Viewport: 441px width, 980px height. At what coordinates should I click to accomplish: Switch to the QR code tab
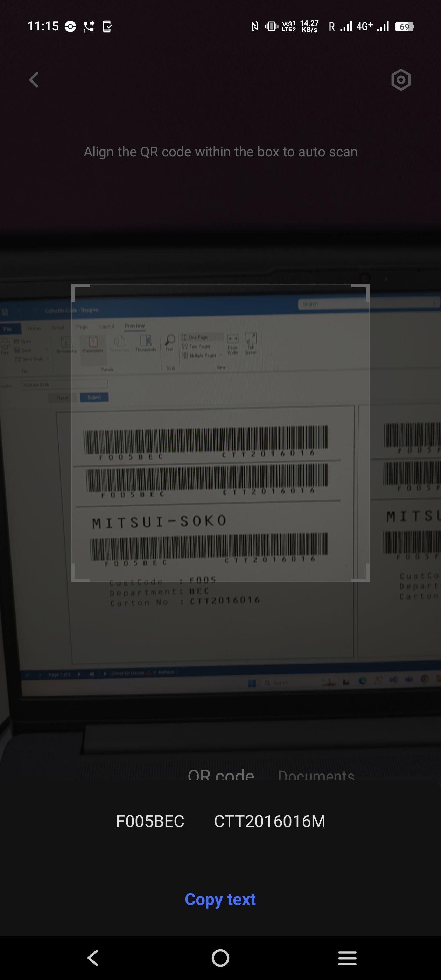coord(221,775)
